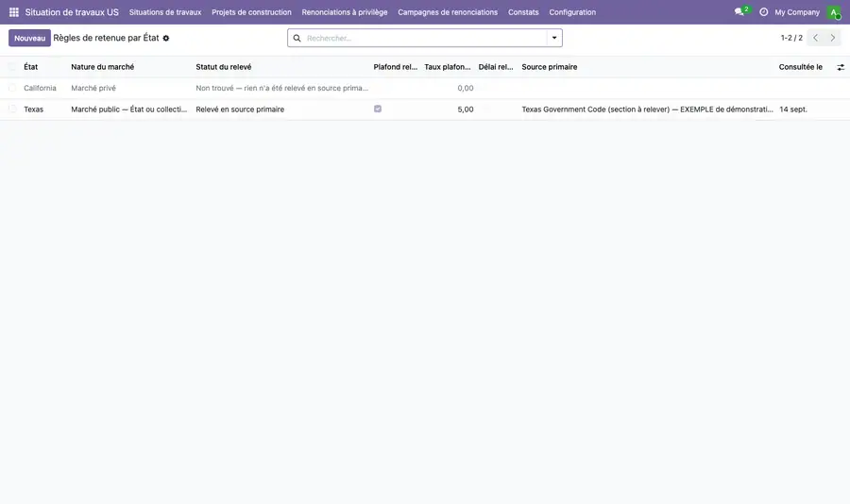Tick the select-all header checkbox

[x=12, y=67]
